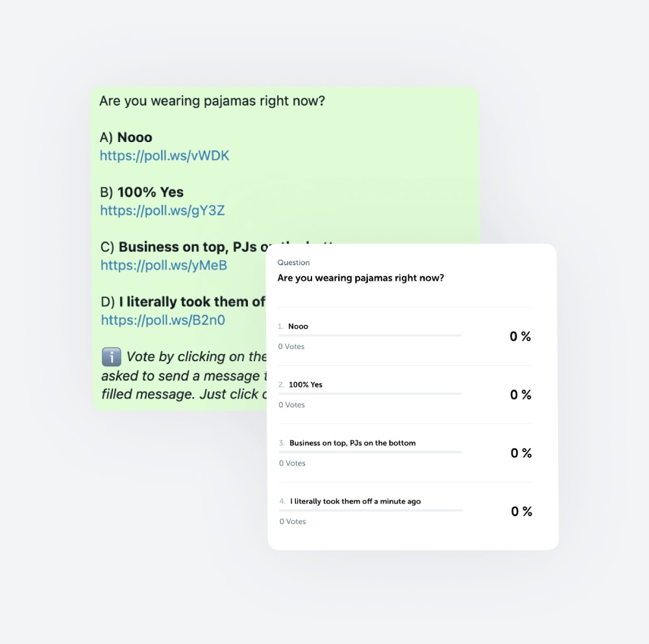
Task: Click the progress bar under "100% Yes"
Action: (x=370, y=394)
